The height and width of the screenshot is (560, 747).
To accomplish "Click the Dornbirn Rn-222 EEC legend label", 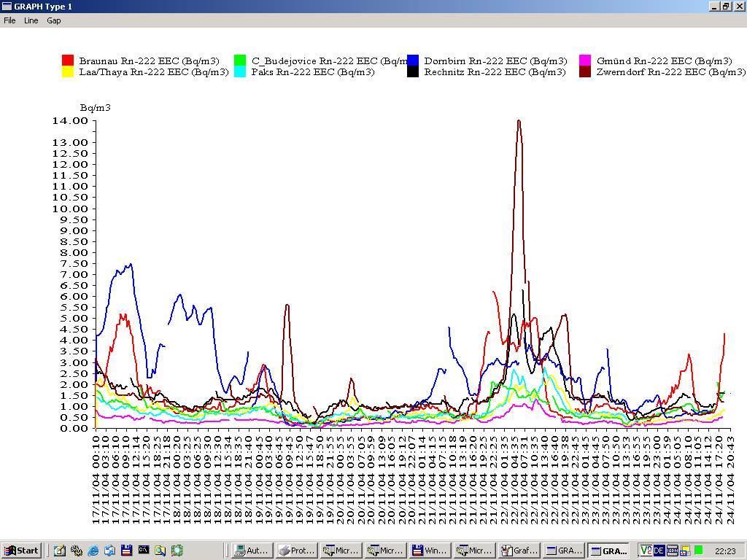I will click(495, 61).
